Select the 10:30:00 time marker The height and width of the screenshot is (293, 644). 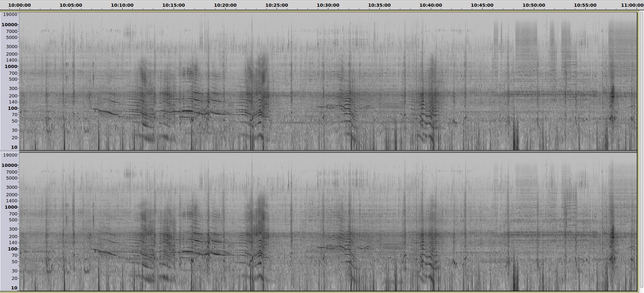pos(328,5)
